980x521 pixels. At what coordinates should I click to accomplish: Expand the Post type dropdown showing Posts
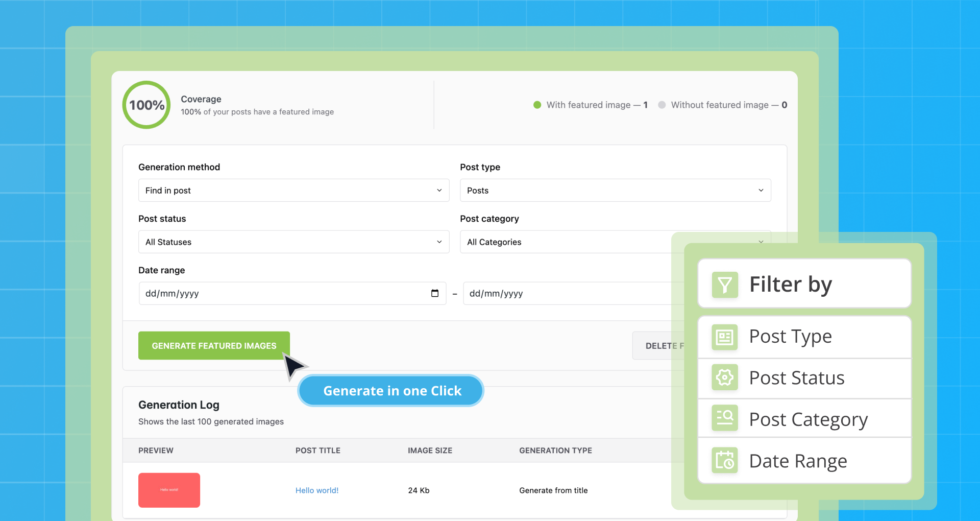pos(615,190)
